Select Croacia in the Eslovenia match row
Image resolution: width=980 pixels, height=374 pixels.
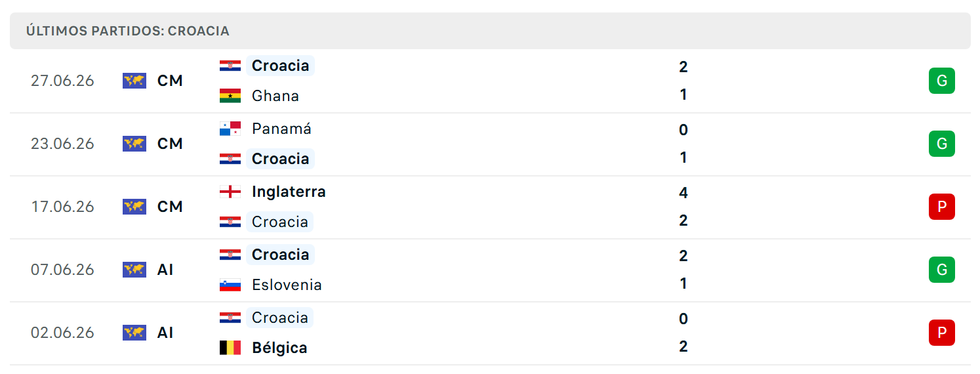tap(280, 255)
